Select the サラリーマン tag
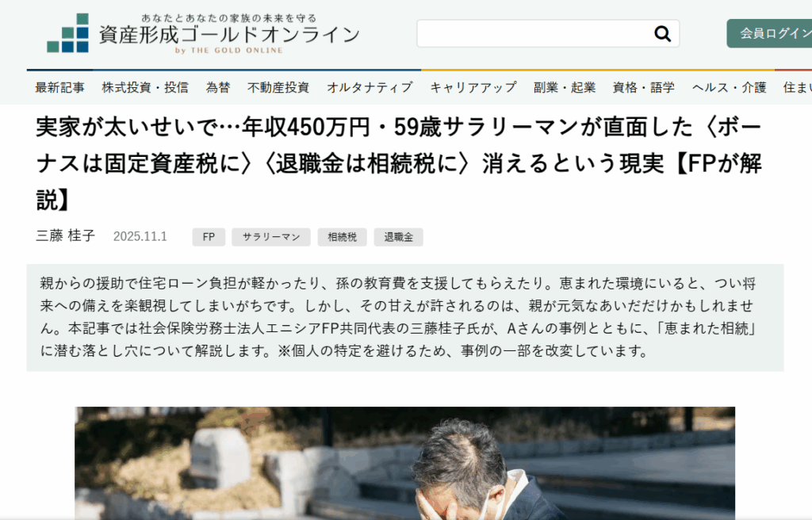 tap(271, 237)
